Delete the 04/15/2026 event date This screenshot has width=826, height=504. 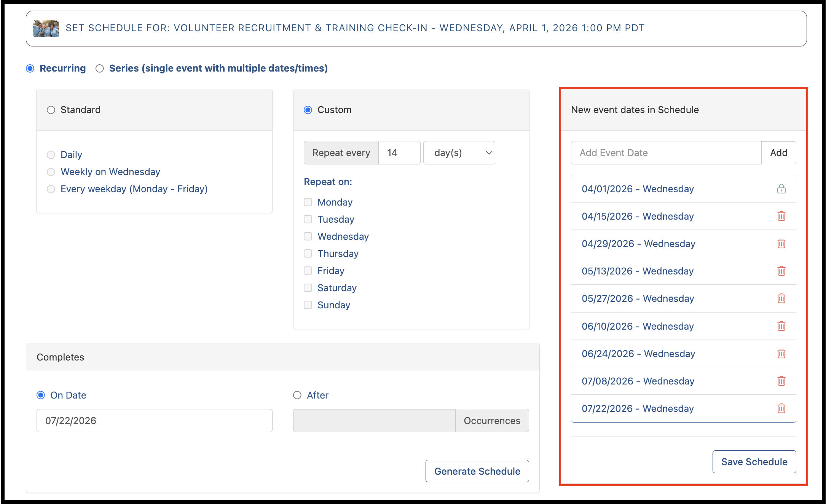[781, 216]
